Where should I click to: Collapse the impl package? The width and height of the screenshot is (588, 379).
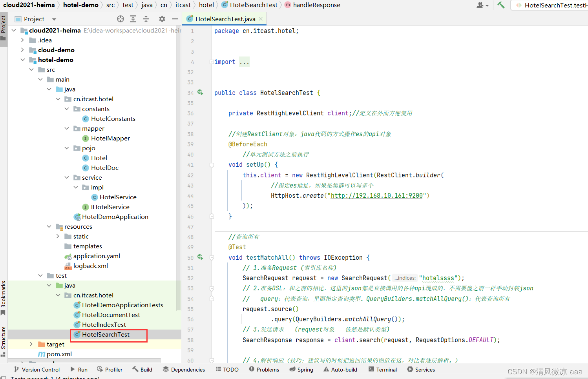76,187
